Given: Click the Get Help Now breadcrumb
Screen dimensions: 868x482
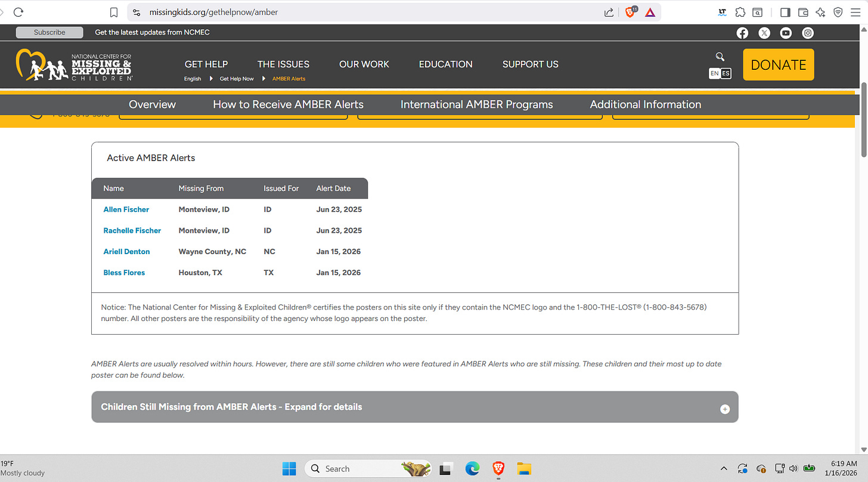Looking at the screenshot, I should pyautogui.click(x=237, y=79).
